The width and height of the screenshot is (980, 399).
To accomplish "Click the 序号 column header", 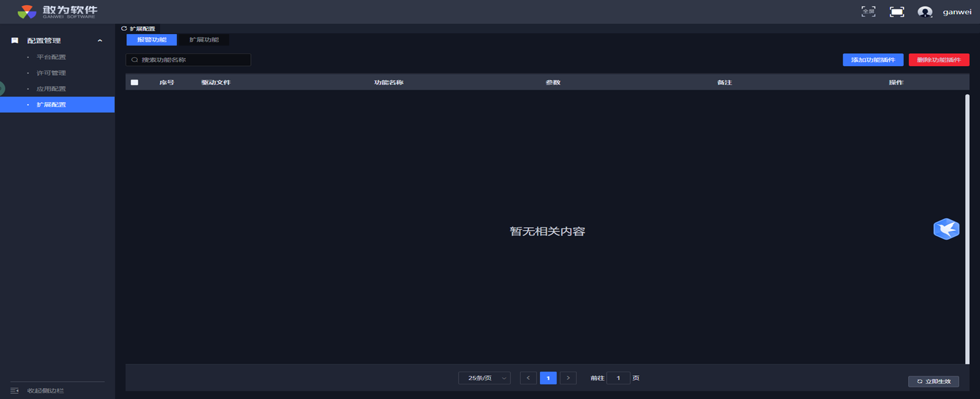I will point(167,82).
